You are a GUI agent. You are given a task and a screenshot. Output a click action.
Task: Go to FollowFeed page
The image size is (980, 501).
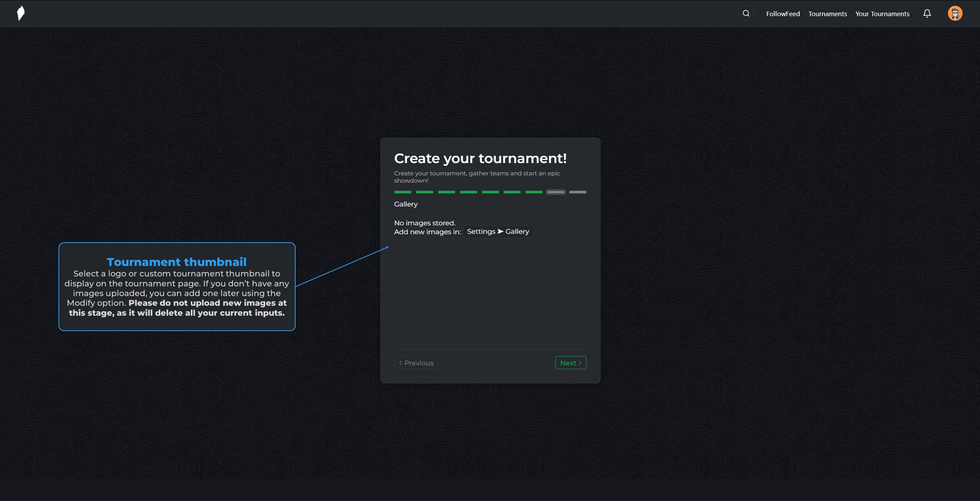[783, 14]
